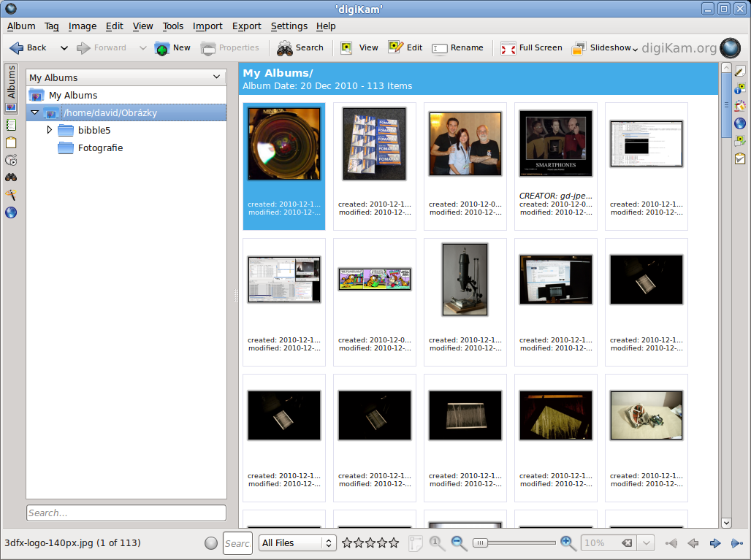Expand the bibble5 folder

50,130
